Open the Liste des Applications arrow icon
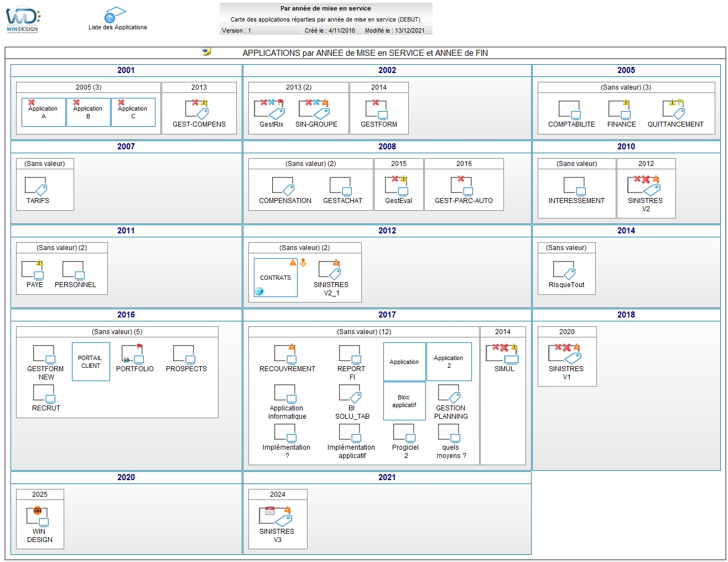 (x=115, y=15)
